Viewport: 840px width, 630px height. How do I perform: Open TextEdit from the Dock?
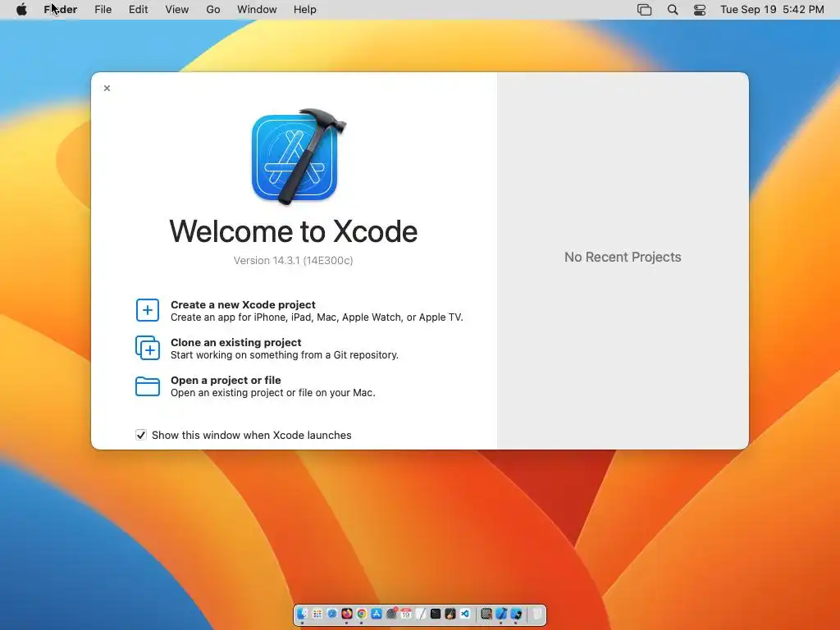[421, 614]
